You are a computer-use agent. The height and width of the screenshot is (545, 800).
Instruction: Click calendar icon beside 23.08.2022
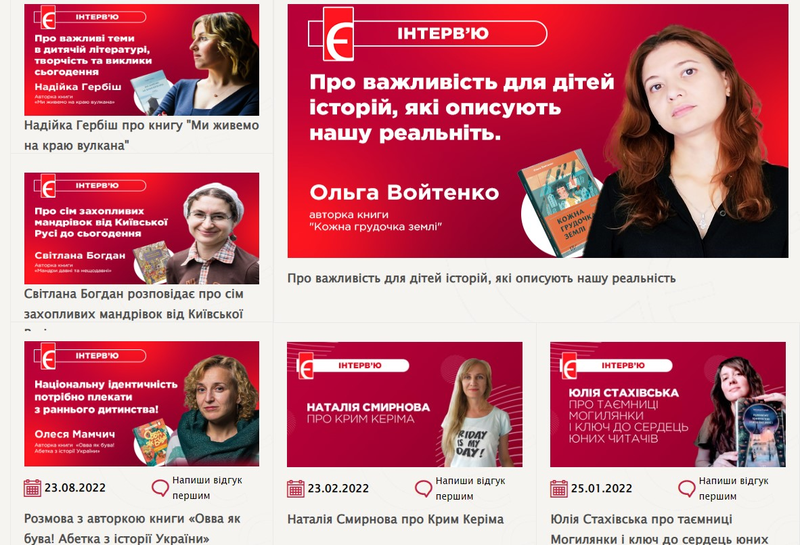point(32,488)
